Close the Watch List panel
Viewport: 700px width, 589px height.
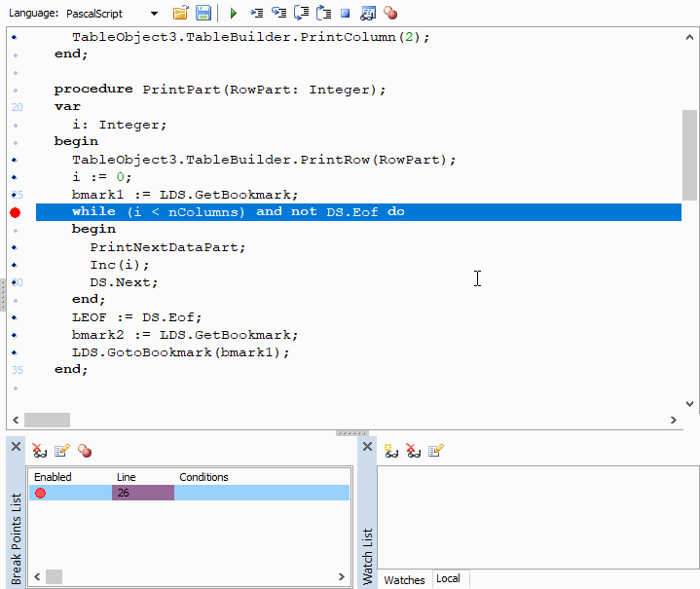click(367, 446)
